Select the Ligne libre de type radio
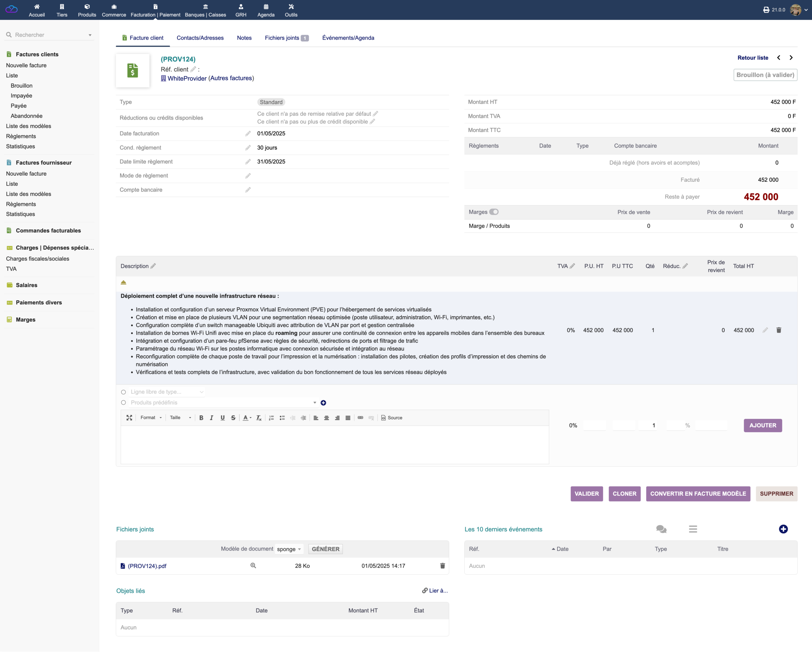The height and width of the screenshot is (652, 812). pos(123,392)
